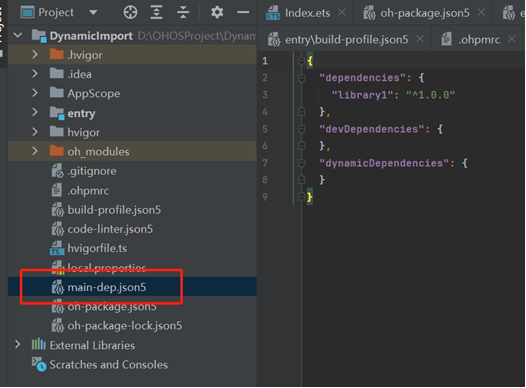Viewport: 526px width, 388px height.
Task: Click the External Libraries bars icon
Action: (39, 344)
